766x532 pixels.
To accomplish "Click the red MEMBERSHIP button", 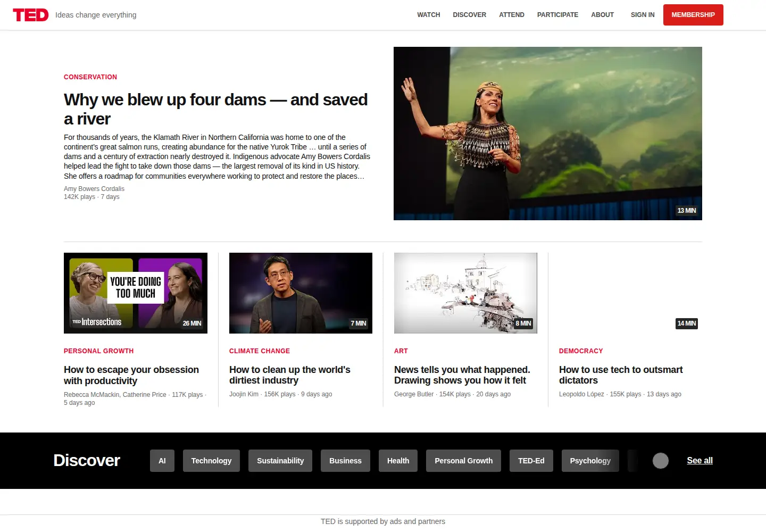I will (x=693, y=15).
